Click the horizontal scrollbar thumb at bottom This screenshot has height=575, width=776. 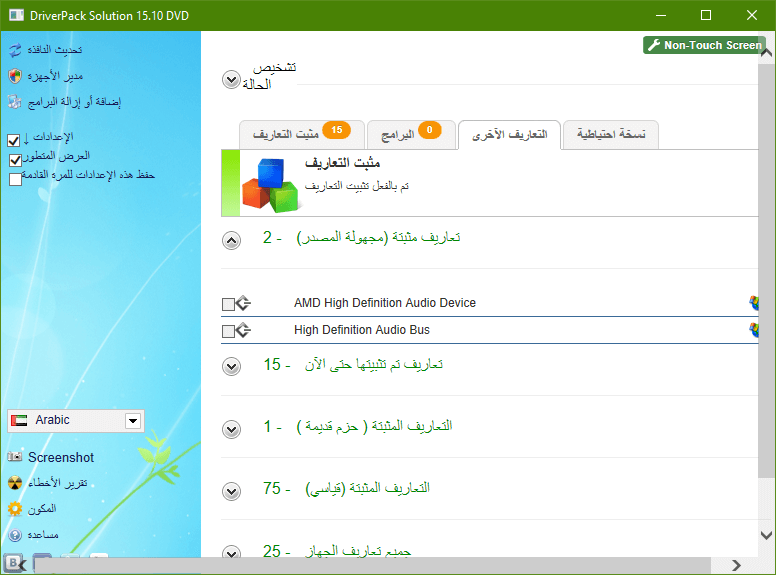point(372,565)
